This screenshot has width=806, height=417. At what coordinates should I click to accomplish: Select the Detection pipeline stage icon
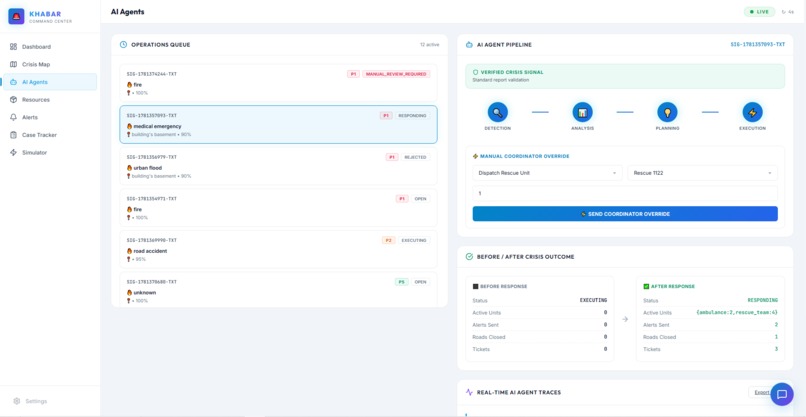[498, 112]
